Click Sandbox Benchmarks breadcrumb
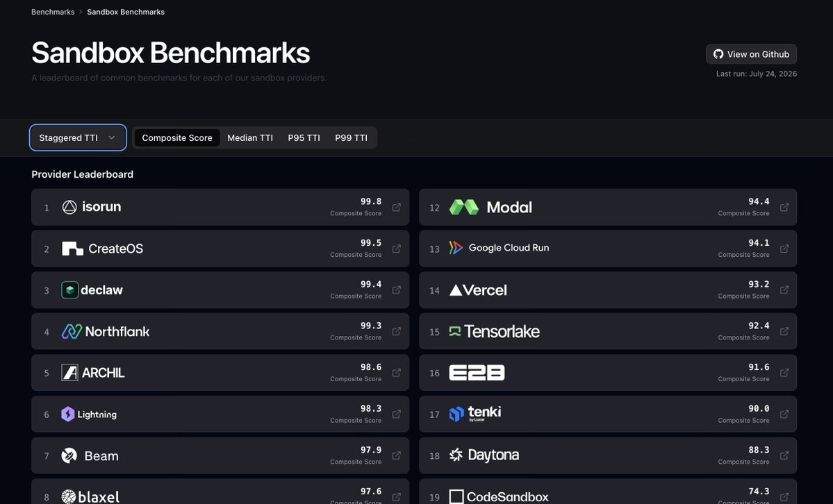 coord(126,12)
